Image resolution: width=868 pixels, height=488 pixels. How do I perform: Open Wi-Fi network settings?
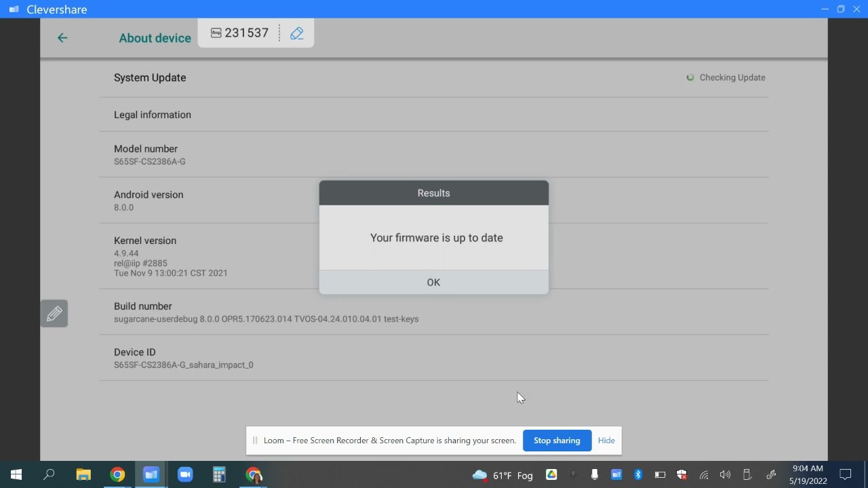click(704, 475)
